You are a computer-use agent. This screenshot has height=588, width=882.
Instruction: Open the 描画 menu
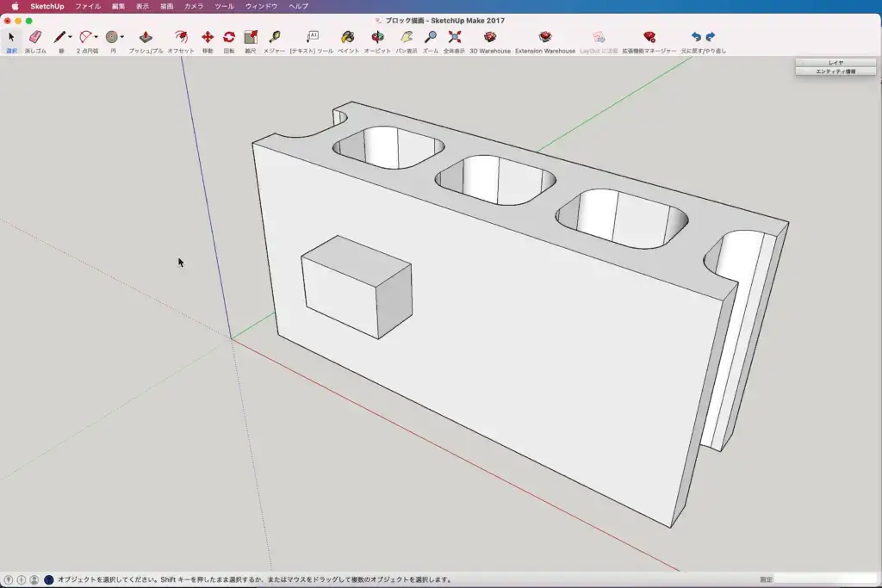coord(166,6)
